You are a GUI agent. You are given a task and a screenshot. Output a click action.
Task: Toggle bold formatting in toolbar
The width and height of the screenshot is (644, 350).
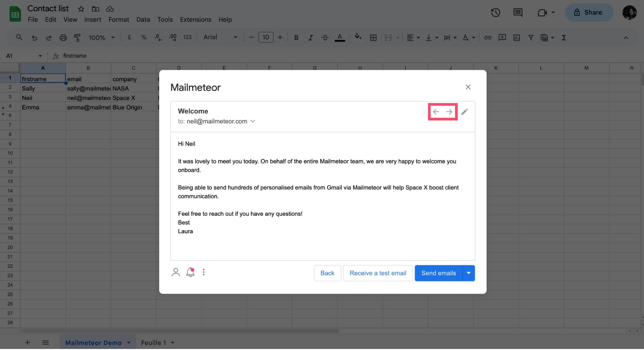(x=296, y=37)
